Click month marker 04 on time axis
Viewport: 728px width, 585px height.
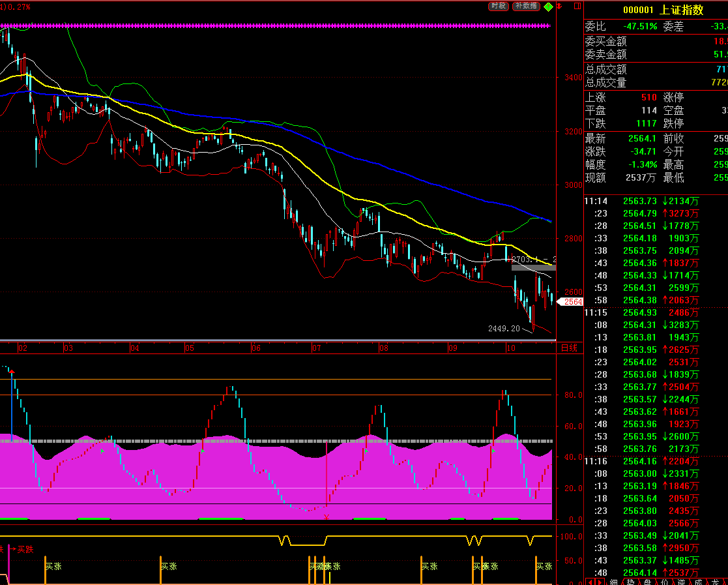tap(135, 348)
